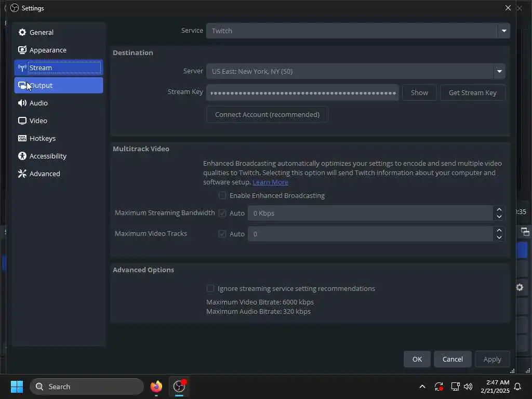Switch to the Advanced settings tab
This screenshot has height=399, width=532.
tap(59, 174)
